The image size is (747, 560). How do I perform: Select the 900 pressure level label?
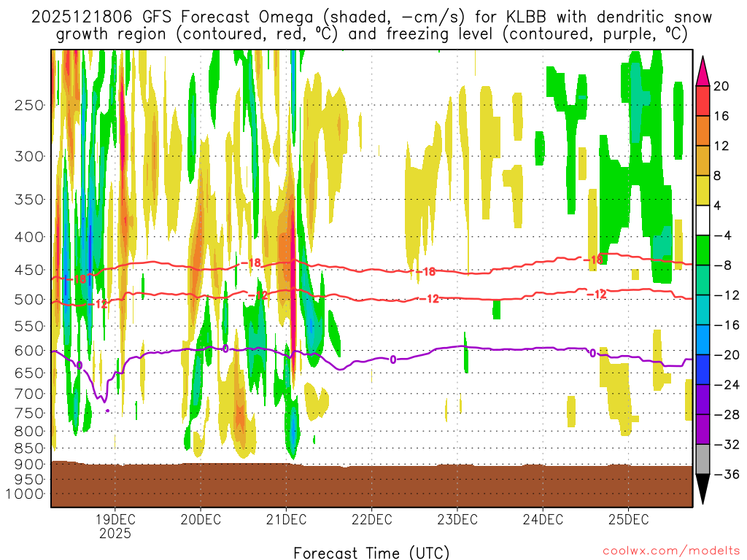tap(29, 464)
